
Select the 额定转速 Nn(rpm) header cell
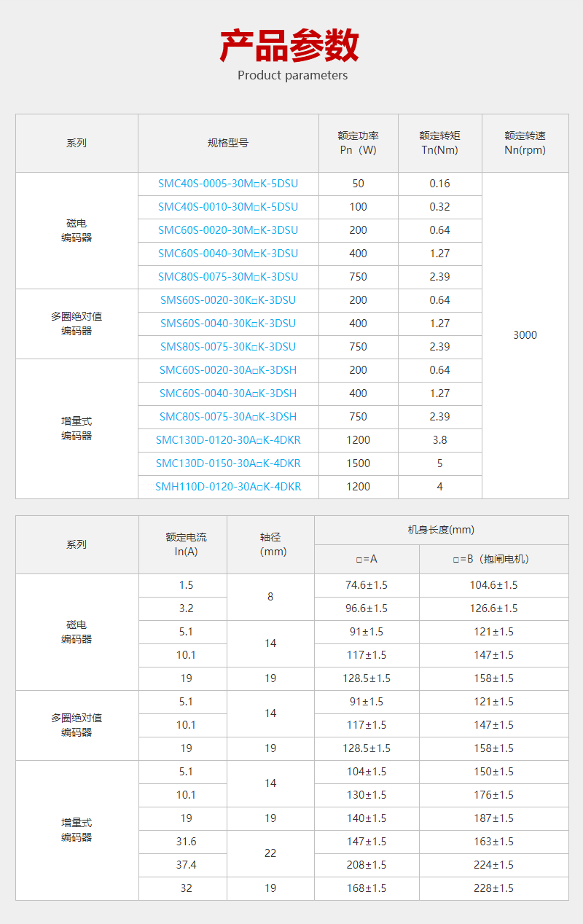[525, 143]
